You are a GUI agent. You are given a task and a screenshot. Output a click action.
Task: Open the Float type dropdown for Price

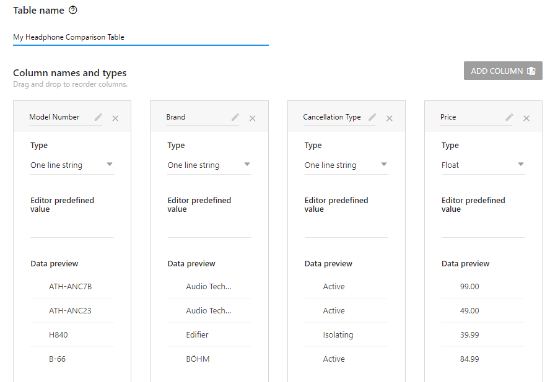483,165
